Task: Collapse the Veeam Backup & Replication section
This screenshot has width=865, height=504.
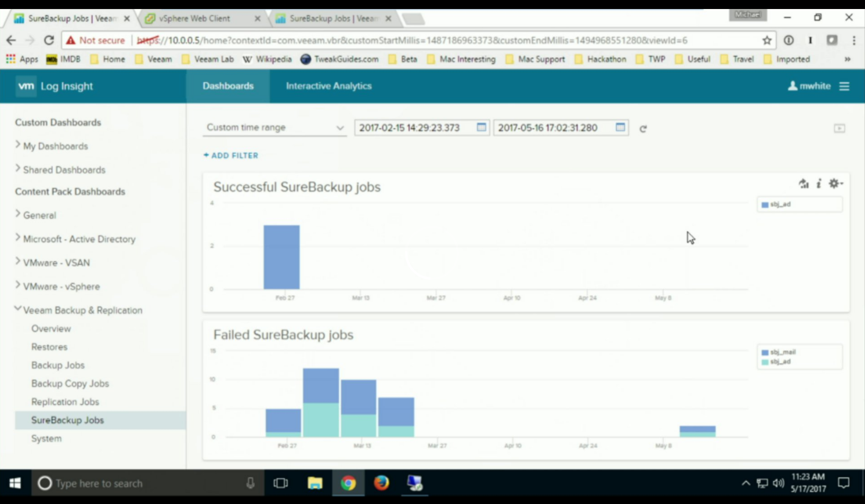Action: [78, 310]
